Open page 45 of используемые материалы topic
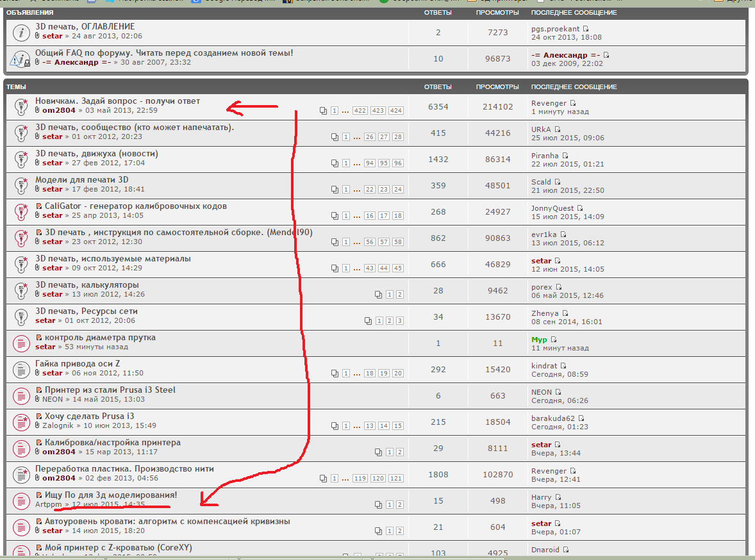Image resolution: width=755 pixels, height=560 pixels. click(398, 268)
